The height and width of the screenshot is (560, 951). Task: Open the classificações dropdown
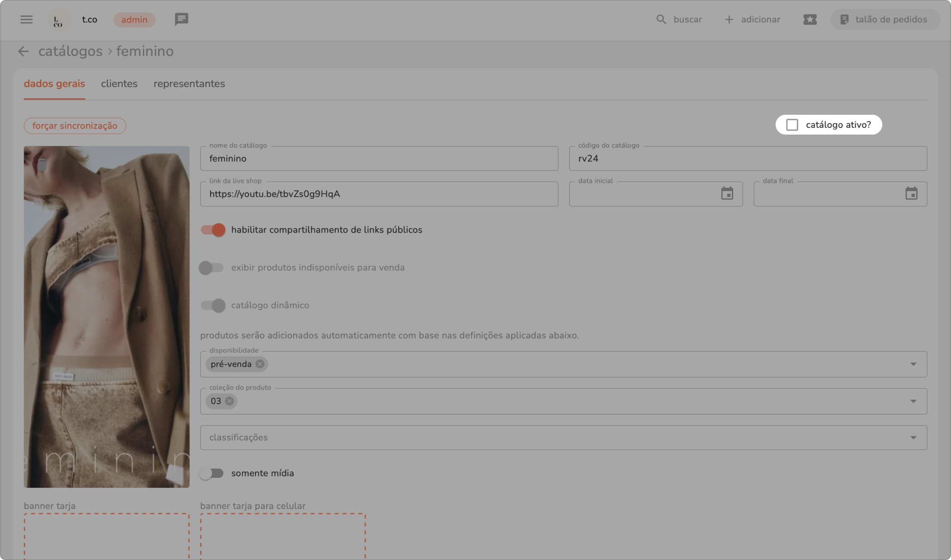pyautogui.click(x=913, y=438)
